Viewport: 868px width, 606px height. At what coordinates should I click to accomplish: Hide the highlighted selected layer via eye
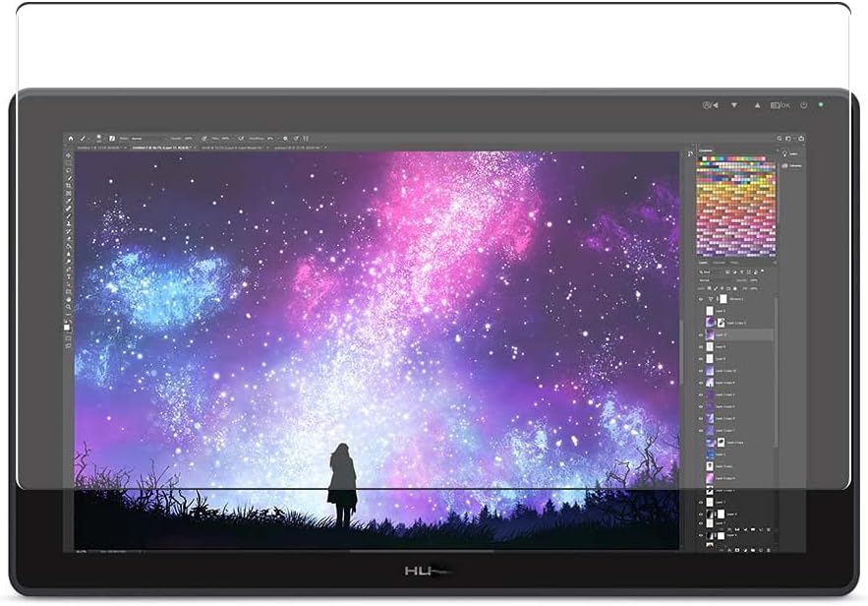point(700,335)
